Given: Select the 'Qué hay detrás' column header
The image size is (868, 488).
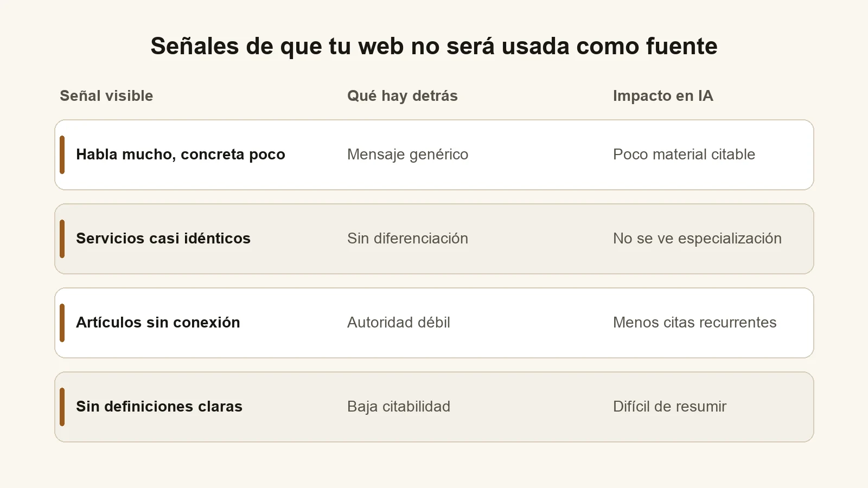Looking at the screenshot, I should pyautogui.click(x=403, y=96).
